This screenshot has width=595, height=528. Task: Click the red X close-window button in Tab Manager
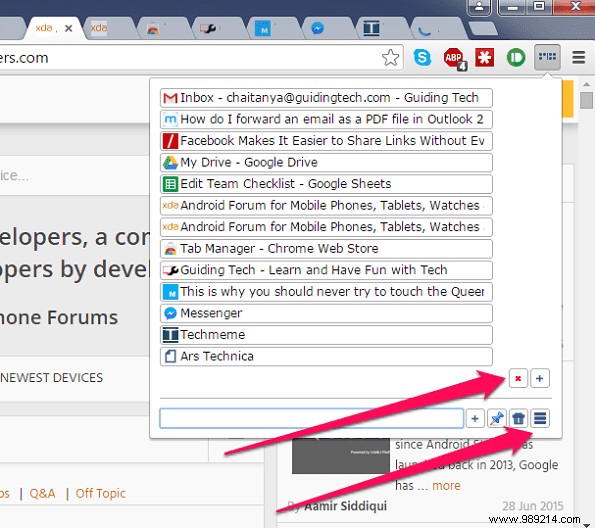point(518,378)
